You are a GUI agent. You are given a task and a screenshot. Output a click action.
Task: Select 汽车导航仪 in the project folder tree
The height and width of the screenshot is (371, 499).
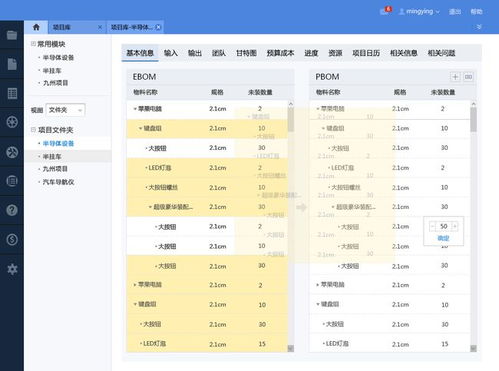pos(58,182)
